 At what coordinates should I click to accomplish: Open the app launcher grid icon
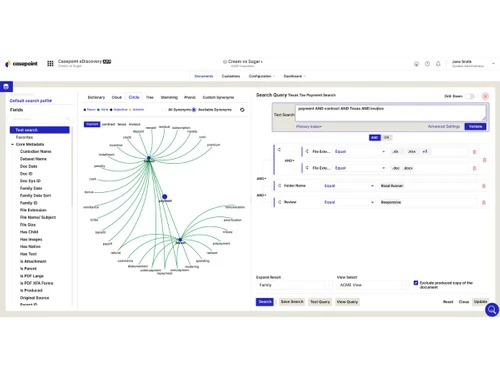[x=50, y=63]
